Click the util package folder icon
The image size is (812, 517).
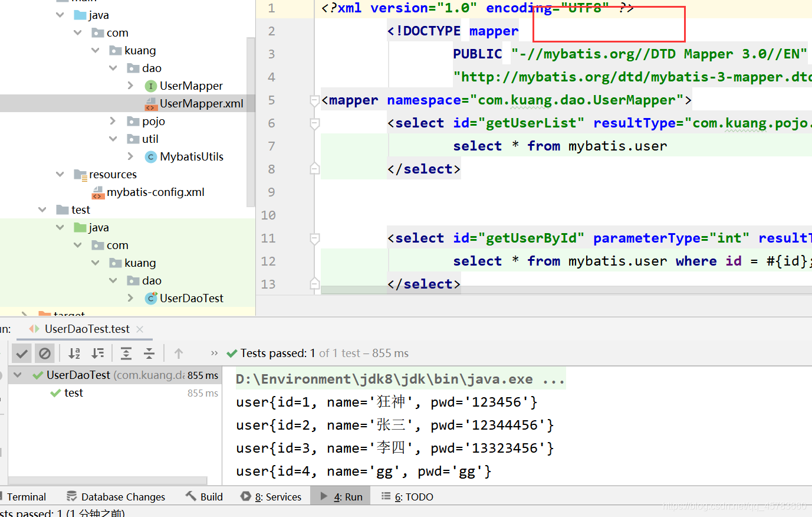pos(133,139)
